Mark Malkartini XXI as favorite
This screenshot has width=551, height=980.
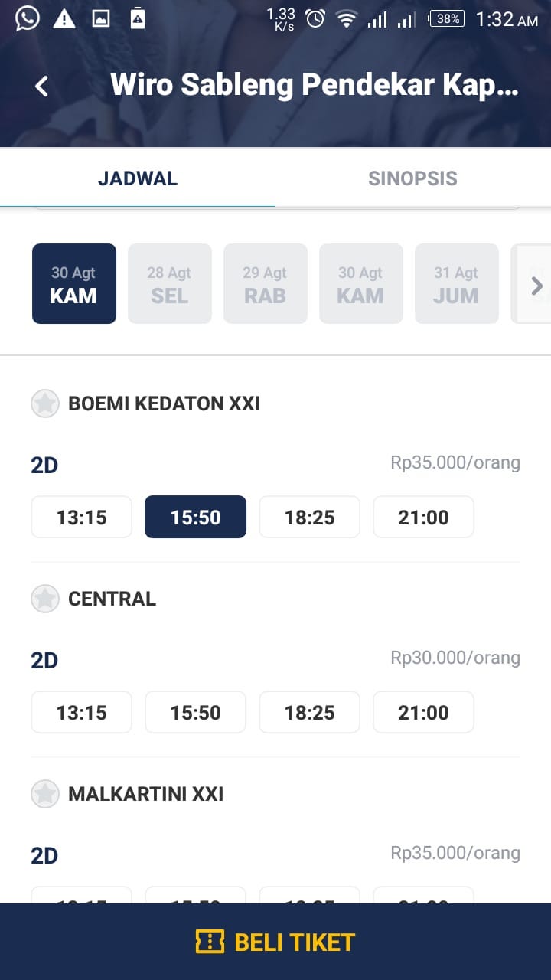coord(45,794)
